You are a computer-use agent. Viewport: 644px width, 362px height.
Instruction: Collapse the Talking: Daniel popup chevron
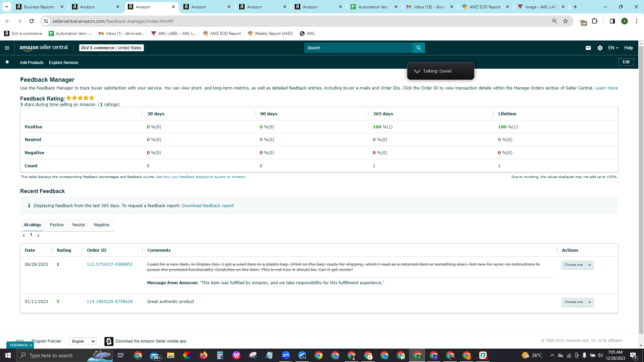(417, 71)
